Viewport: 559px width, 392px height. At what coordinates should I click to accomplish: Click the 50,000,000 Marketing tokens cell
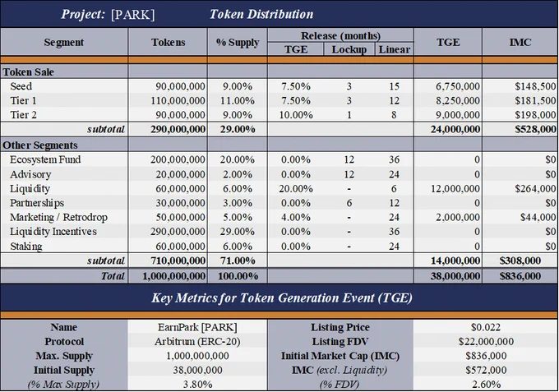point(180,218)
